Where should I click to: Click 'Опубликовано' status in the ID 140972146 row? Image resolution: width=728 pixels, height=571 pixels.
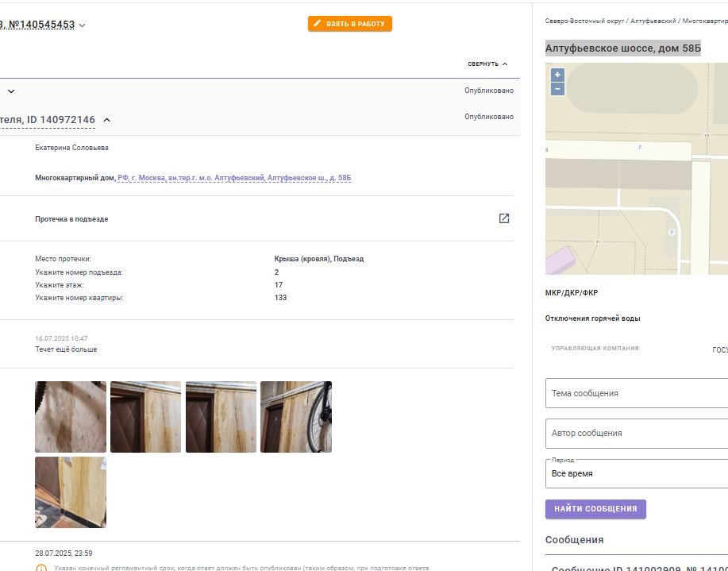[489, 117]
